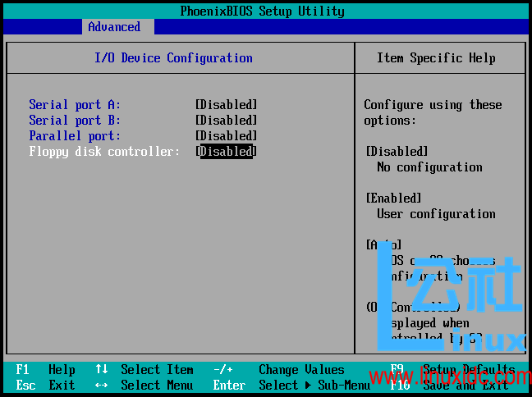Screen dimensions: 532x397
Task: Click the Item Specific Help heading
Action: click(x=436, y=58)
